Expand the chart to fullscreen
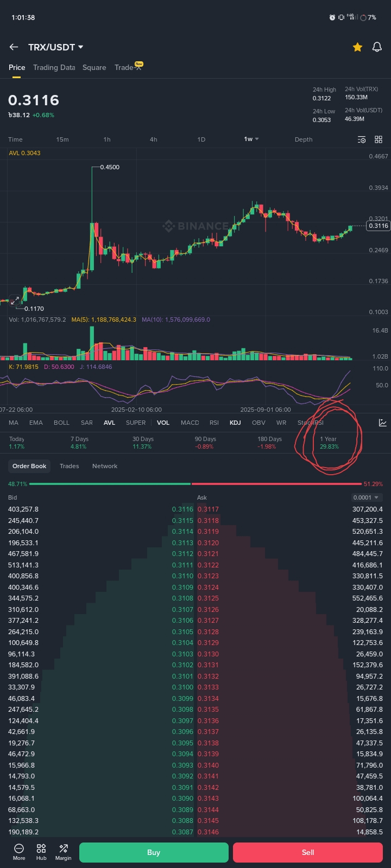This screenshot has width=391, height=868. 15,300
